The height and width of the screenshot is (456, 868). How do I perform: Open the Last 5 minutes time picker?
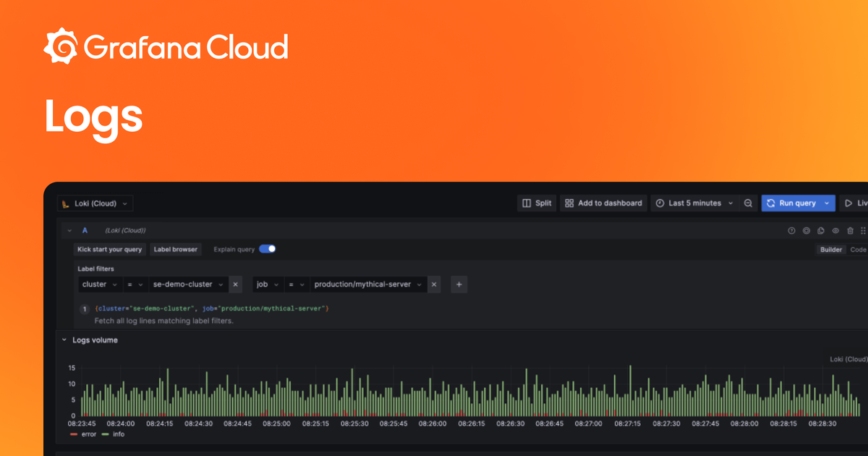point(694,203)
